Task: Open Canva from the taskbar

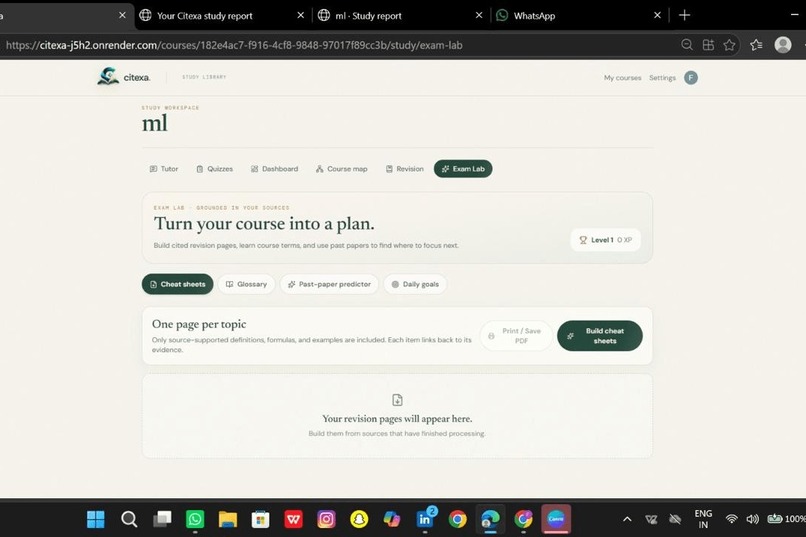Action: click(x=556, y=519)
